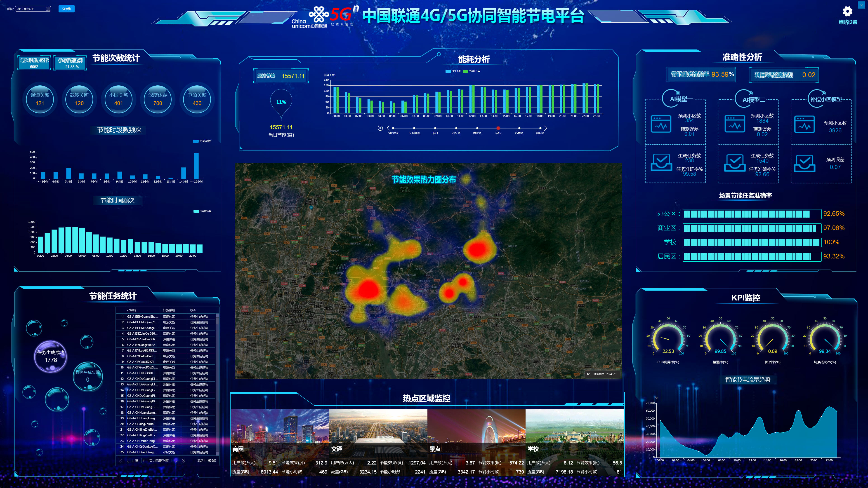Viewport: 868px width, 488px height.
Task: Sort by 任务策略 column header
Action: (175, 310)
